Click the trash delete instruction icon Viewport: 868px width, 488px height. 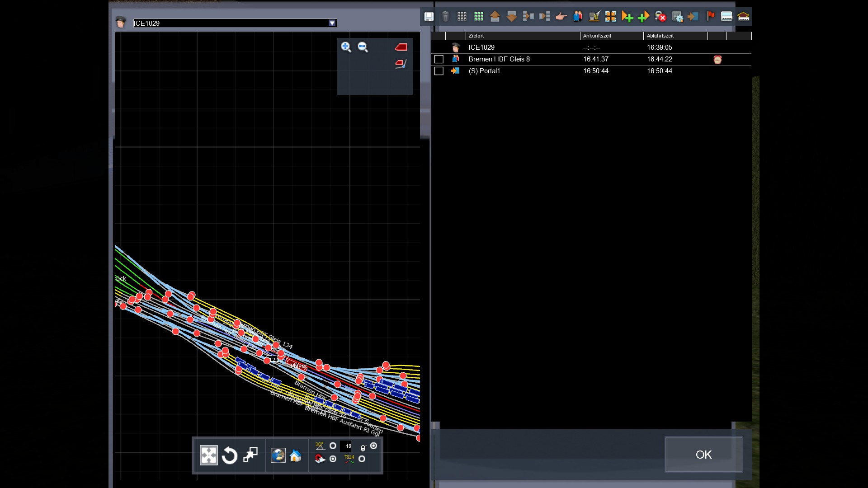pyautogui.click(x=445, y=17)
